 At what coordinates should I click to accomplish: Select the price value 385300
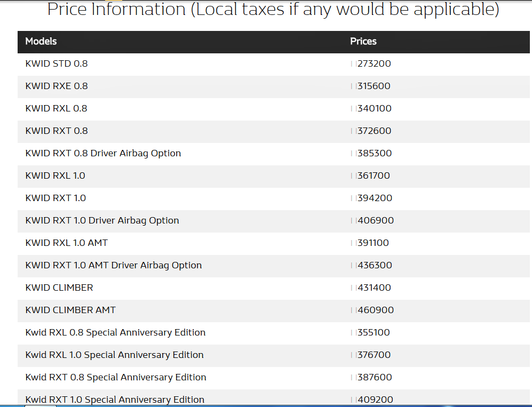pos(375,153)
